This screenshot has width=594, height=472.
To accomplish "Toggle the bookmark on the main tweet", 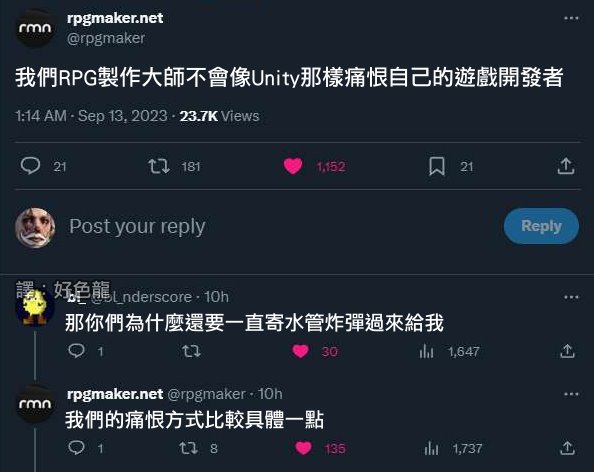I will [436, 166].
